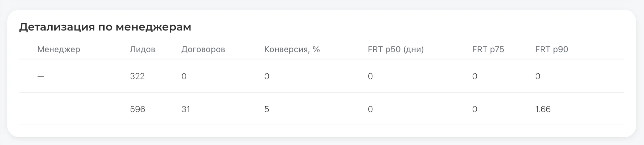Viewport: 644px width, 145px height.
Task: Click the dash manager cell in first row
Action: click(x=41, y=77)
